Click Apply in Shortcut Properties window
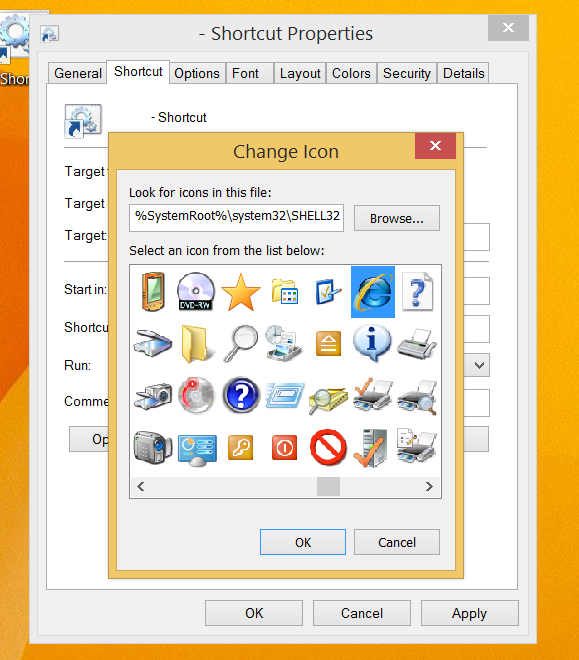The height and width of the screenshot is (660, 579). coord(470,613)
